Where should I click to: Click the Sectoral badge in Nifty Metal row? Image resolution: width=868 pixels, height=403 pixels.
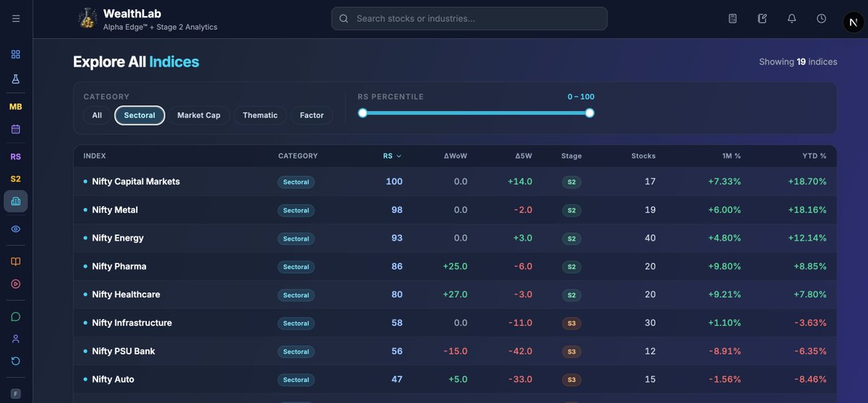coord(296,211)
